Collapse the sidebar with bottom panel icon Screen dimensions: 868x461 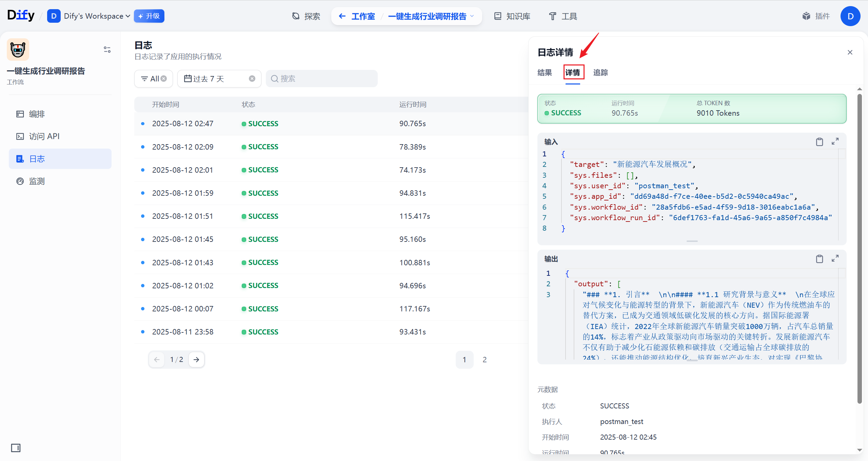pos(16,448)
